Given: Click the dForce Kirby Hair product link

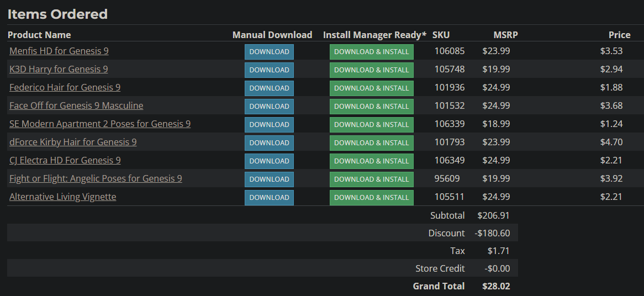Looking at the screenshot, I should [x=73, y=142].
